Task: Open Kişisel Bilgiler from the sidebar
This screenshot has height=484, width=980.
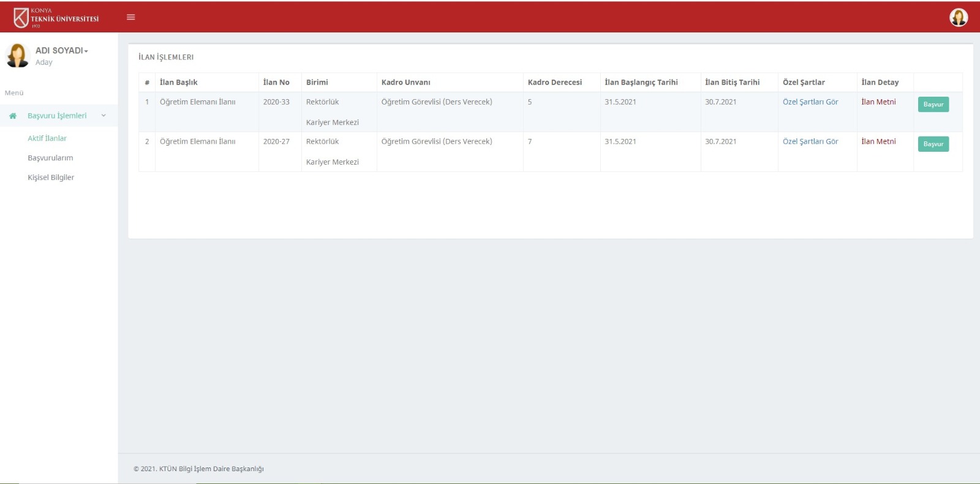Action: click(x=51, y=177)
